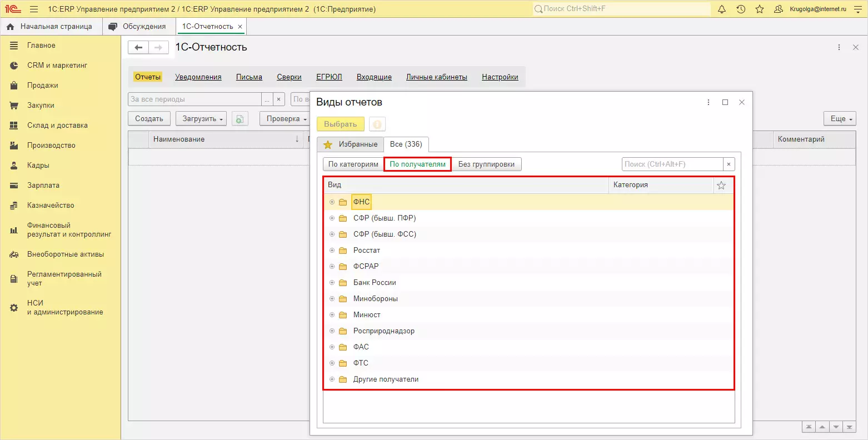Expand the Росстат folder node

(x=332, y=251)
